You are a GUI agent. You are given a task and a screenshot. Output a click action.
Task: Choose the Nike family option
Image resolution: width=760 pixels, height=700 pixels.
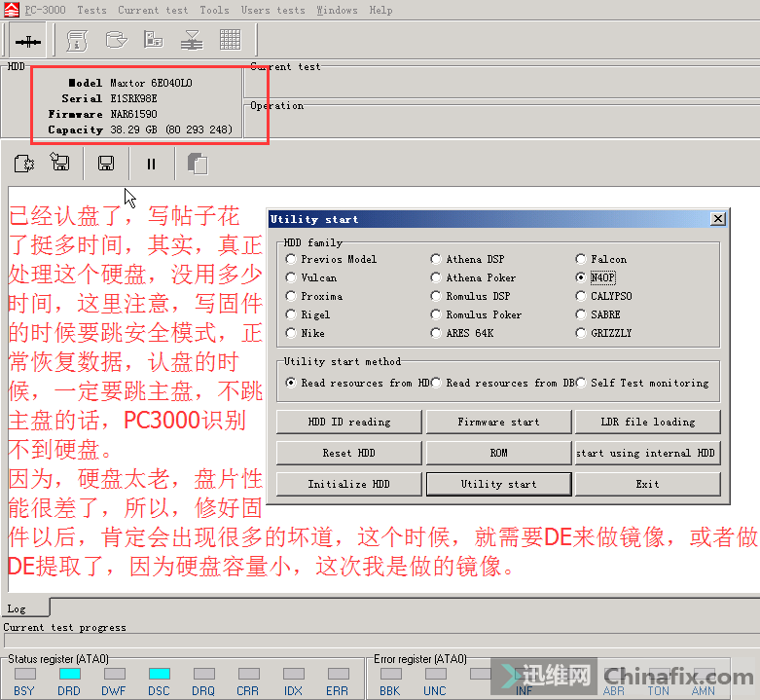click(x=306, y=333)
